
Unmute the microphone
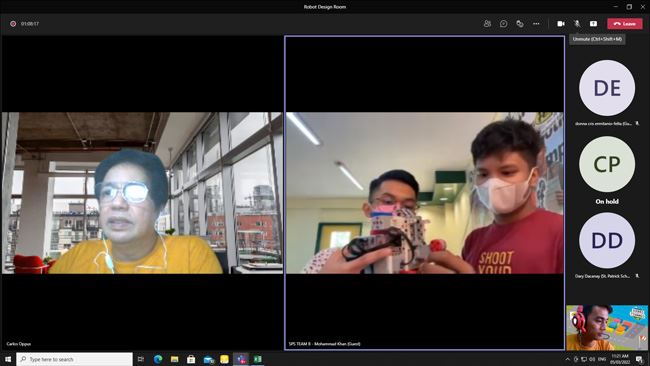tap(577, 24)
